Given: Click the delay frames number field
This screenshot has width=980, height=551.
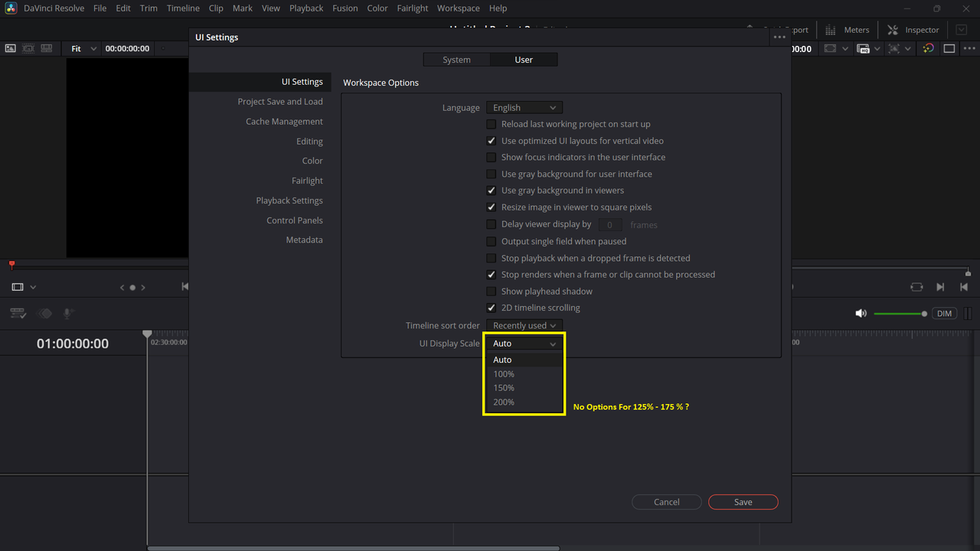Looking at the screenshot, I should pos(609,225).
